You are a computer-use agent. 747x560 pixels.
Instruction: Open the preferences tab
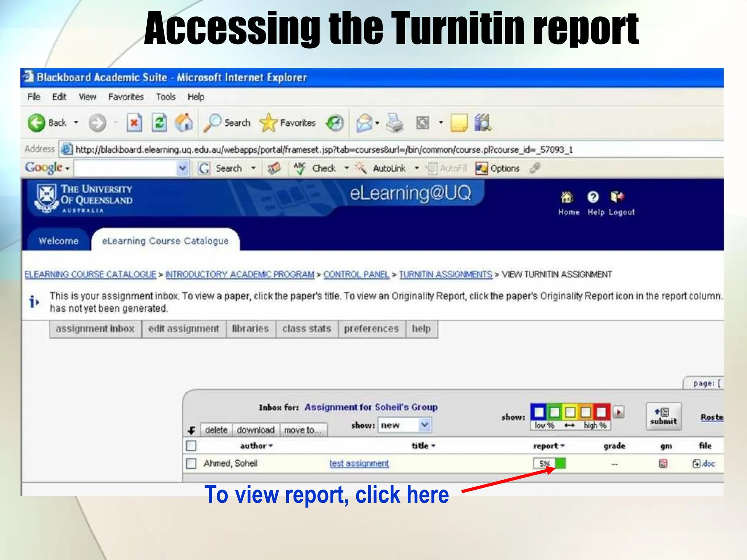371,329
